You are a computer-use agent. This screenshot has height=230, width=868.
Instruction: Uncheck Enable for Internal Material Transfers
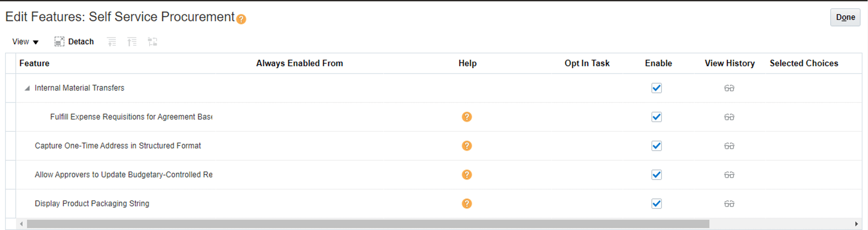[x=656, y=88]
